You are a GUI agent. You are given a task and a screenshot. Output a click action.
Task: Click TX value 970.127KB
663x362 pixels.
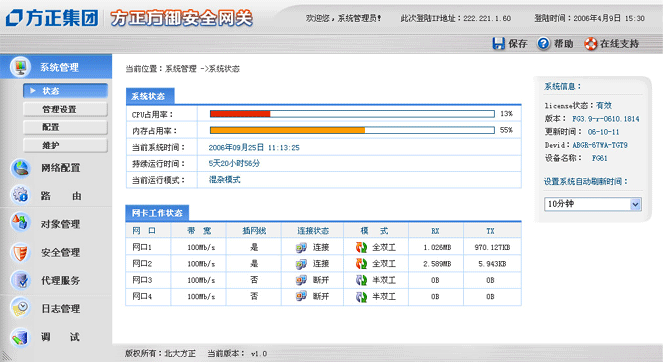(x=492, y=247)
